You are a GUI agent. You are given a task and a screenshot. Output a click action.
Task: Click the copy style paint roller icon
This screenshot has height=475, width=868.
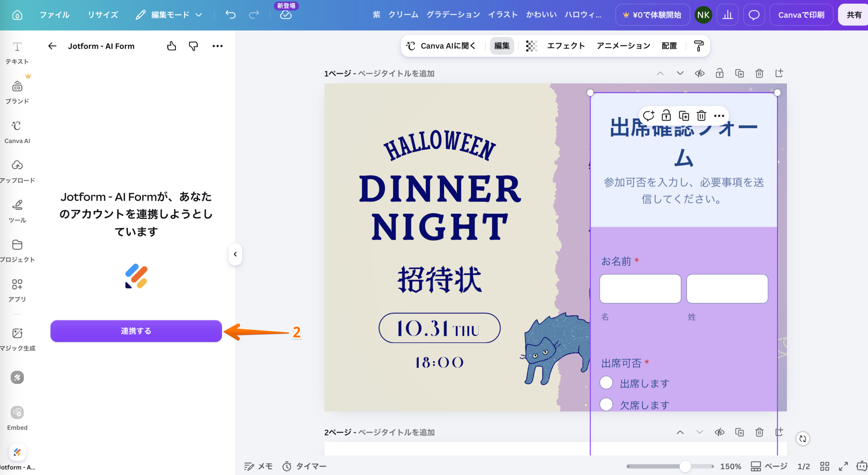(698, 46)
